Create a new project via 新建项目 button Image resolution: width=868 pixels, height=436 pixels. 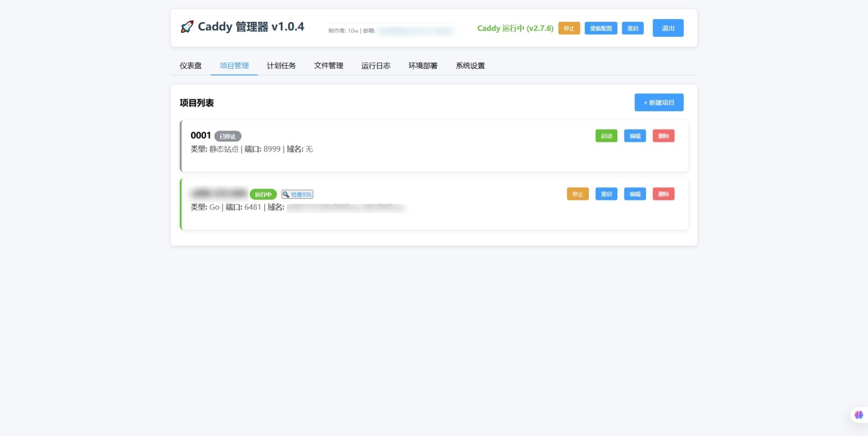(658, 102)
